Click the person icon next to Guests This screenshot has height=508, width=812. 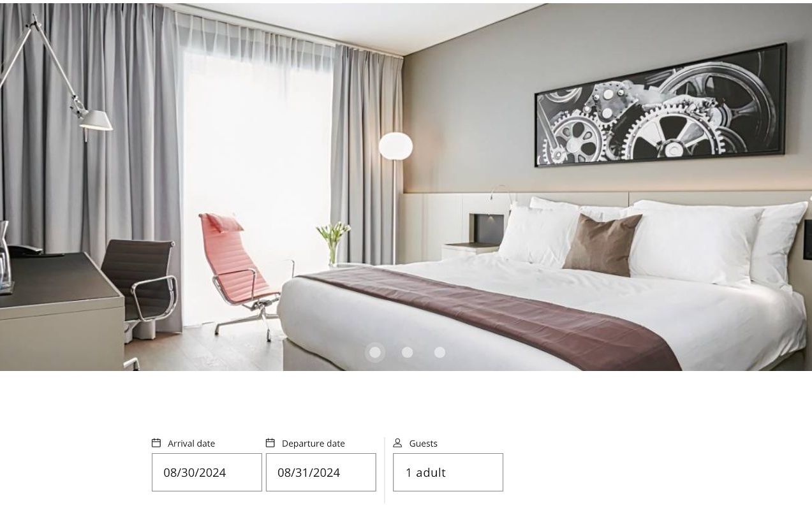[x=397, y=443]
